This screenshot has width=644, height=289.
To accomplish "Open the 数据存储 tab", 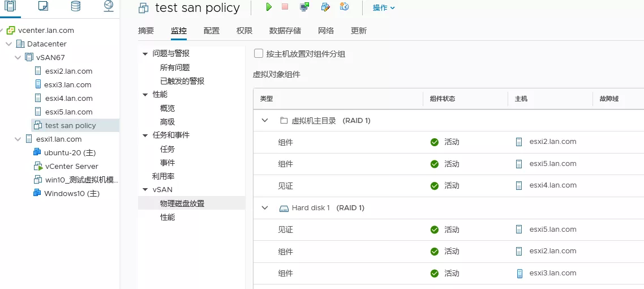I will (285, 31).
